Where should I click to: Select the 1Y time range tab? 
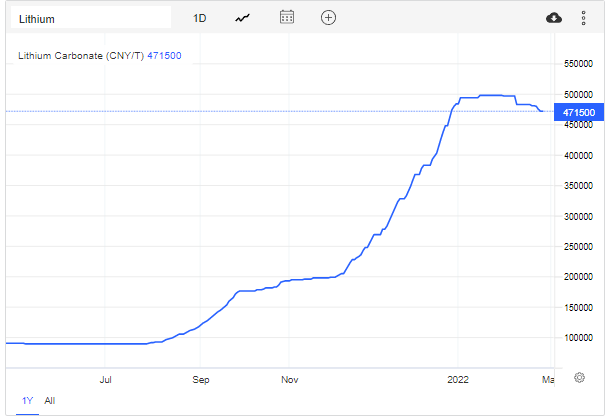tap(27, 401)
